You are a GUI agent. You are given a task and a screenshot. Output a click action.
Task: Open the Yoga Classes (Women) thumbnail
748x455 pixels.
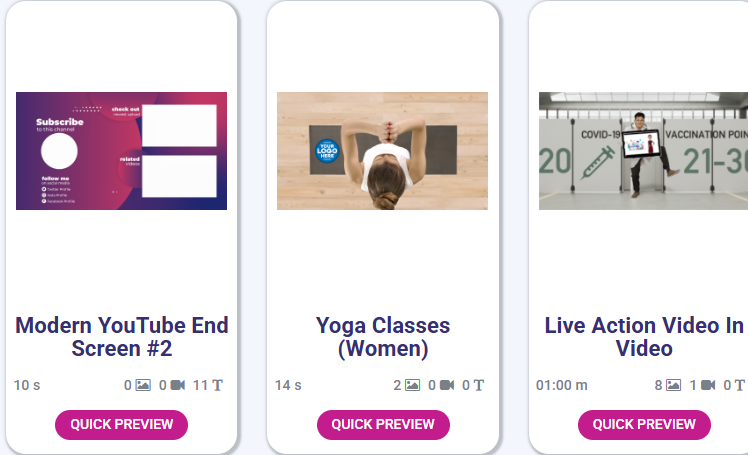[382, 151]
